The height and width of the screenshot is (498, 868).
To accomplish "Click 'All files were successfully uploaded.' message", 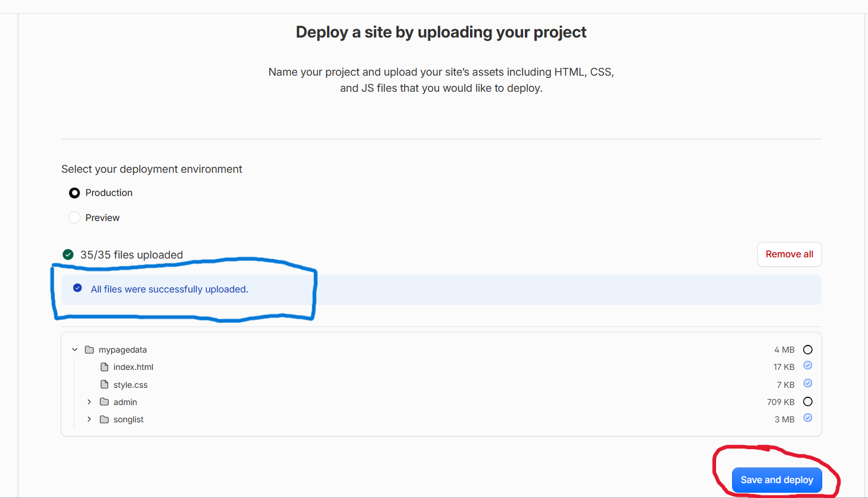I will pyautogui.click(x=170, y=290).
